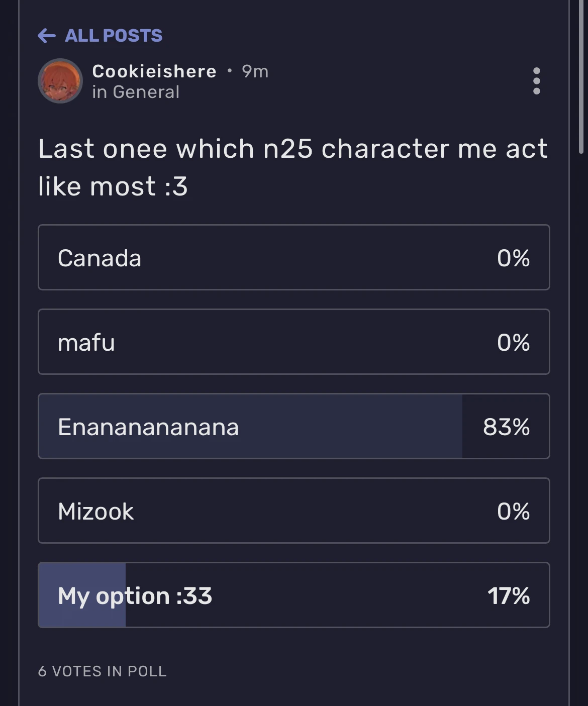The image size is (588, 706).
Task: Open Cookieishere's profile avatar
Action: coord(60,81)
